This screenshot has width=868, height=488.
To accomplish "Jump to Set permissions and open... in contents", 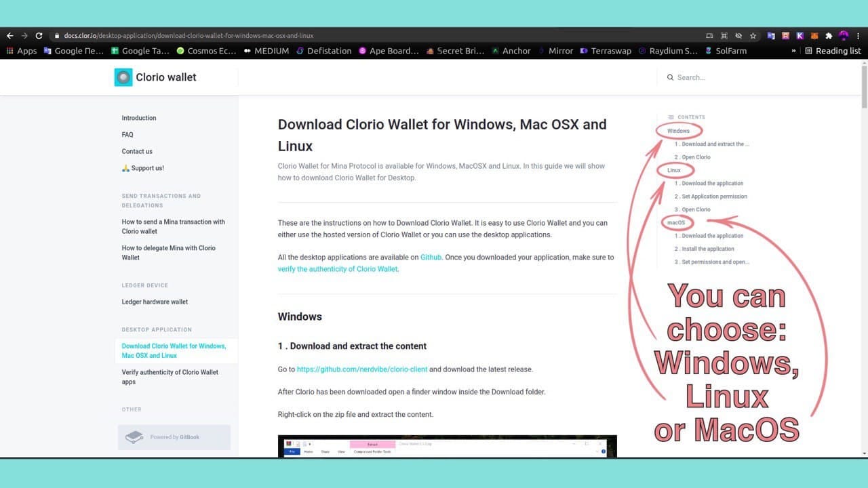I will coord(712,262).
